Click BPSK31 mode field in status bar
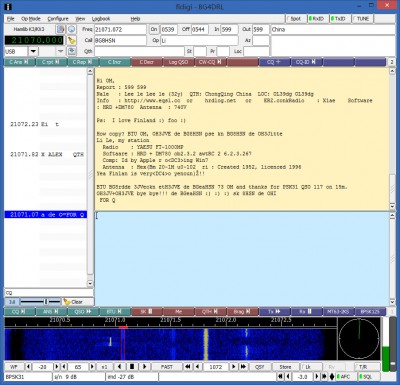Screen dimensions: 400x385 click(x=28, y=377)
